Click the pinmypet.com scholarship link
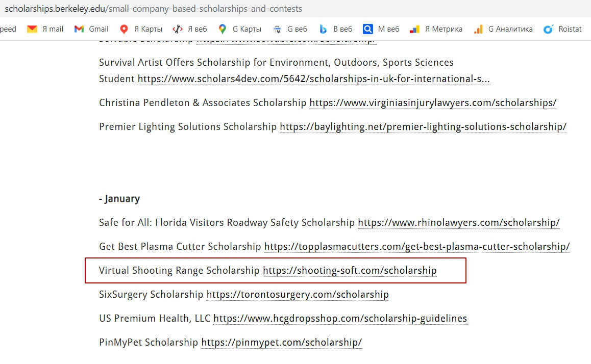 281,343
